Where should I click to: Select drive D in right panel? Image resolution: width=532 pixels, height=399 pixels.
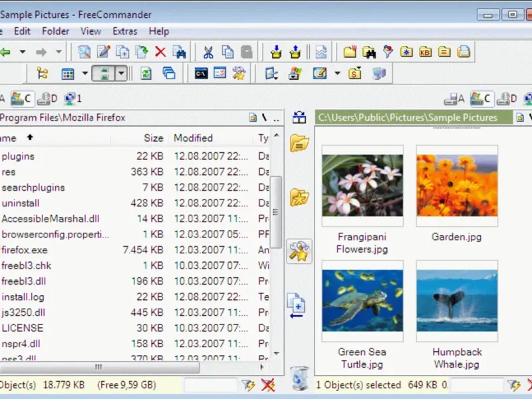[x=507, y=98]
